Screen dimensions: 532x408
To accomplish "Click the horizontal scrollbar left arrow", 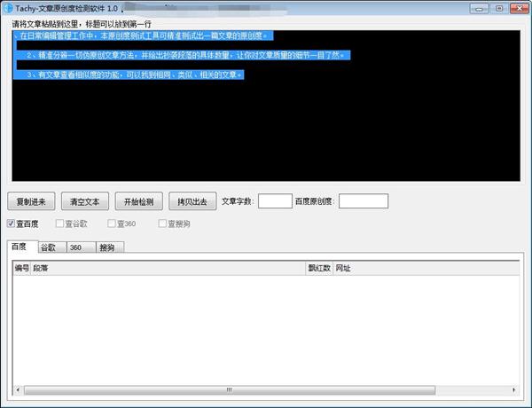I will coord(18,390).
